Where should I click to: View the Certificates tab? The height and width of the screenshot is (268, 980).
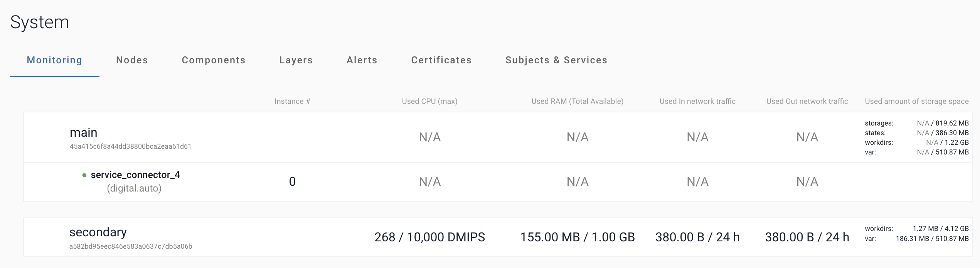click(x=441, y=60)
